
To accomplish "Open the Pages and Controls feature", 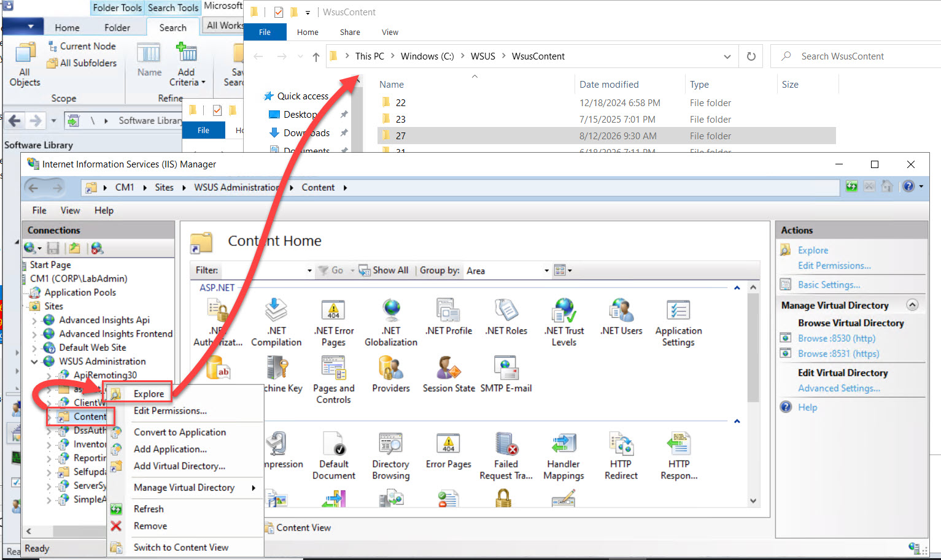I will 334,380.
